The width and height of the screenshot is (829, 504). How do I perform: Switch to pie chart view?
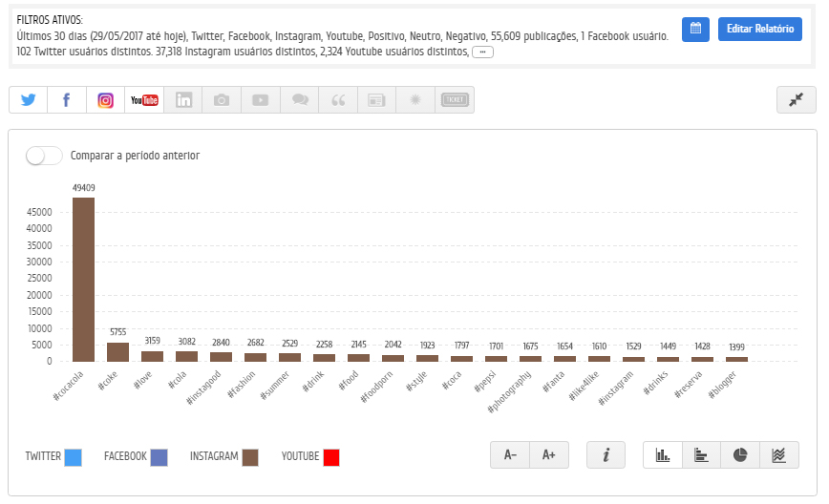740,455
